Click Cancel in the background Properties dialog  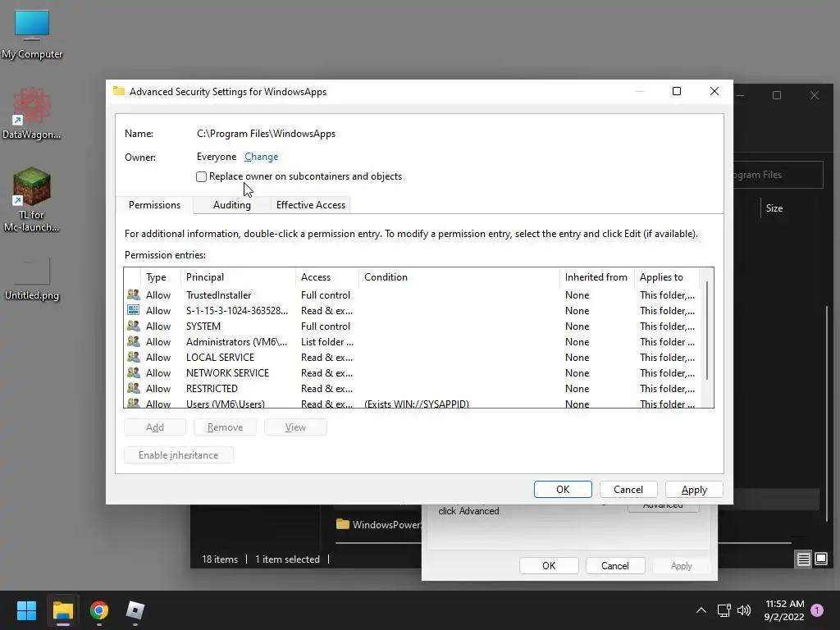614,565
